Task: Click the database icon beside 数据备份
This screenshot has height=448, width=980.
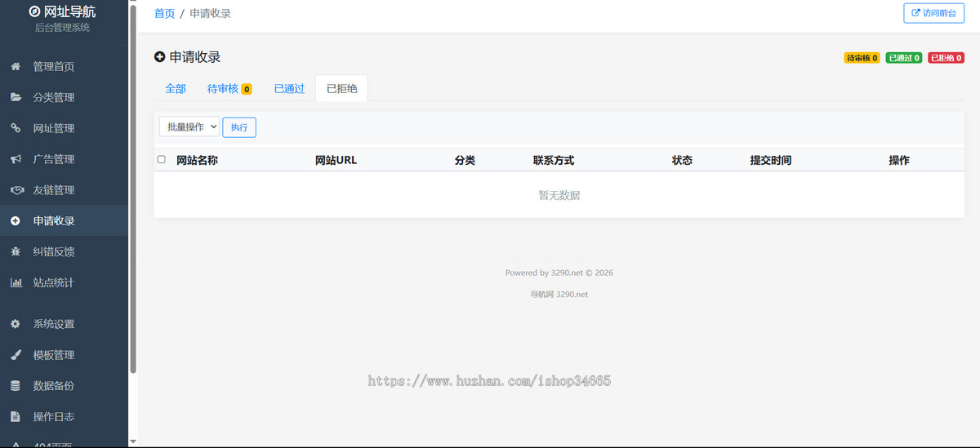Action: pos(16,386)
